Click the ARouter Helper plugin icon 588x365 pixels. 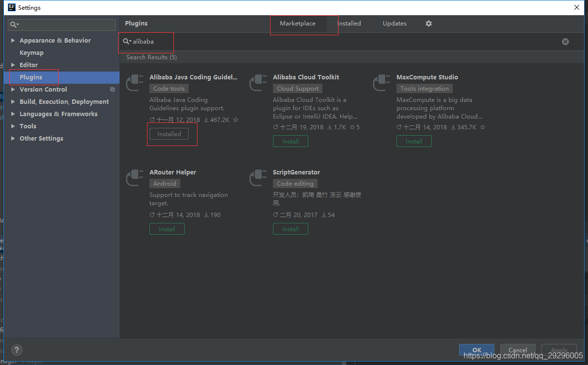(134, 177)
